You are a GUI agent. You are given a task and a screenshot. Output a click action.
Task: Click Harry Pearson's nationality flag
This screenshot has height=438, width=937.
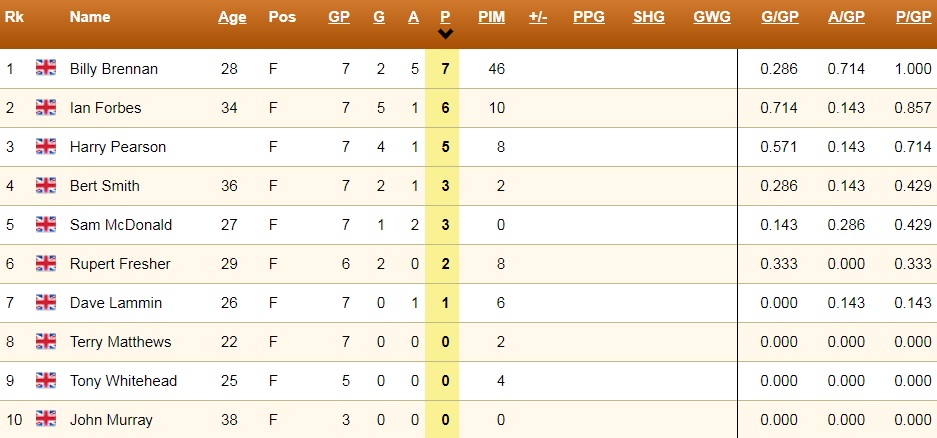coord(46,146)
